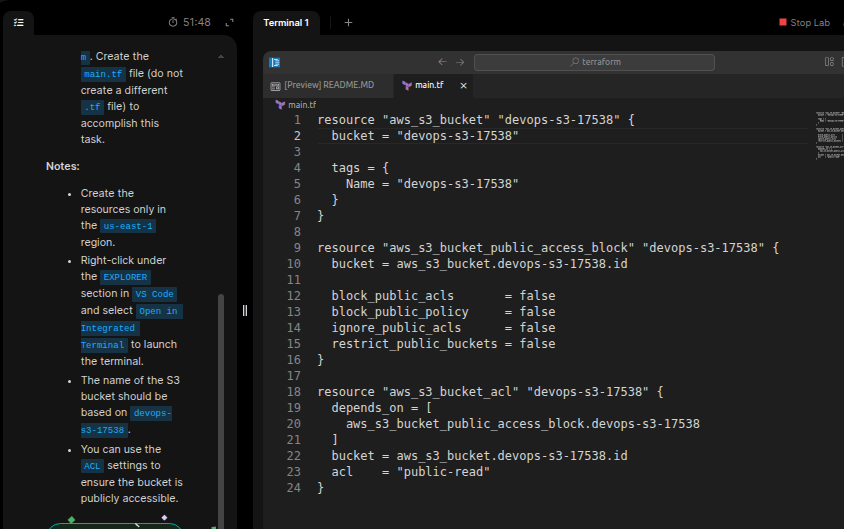
Task: Click the fullscreen expand icon beside timer
Action: point(230,22)
